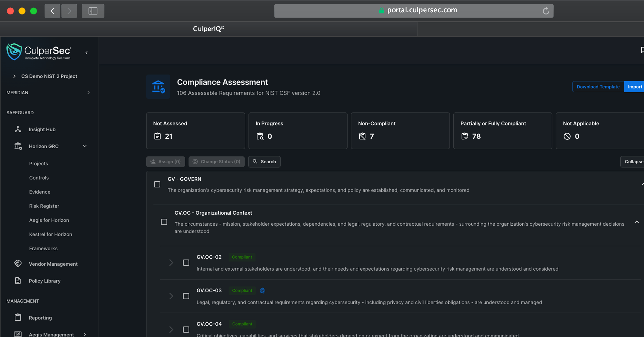Switch to the CulperIQ browser tab
The height and width of the screenshot is (337, 644).
coord(209,29)
